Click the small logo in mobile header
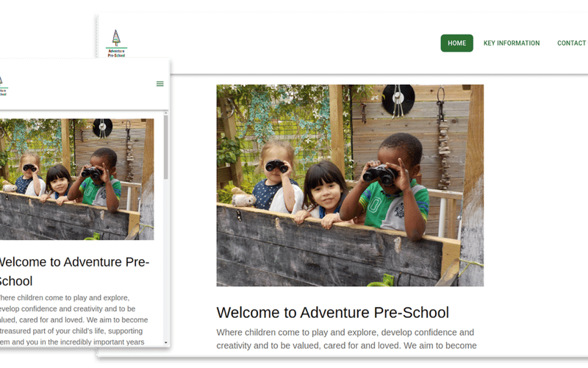The image size is (588, 368). tap(3, 86)
